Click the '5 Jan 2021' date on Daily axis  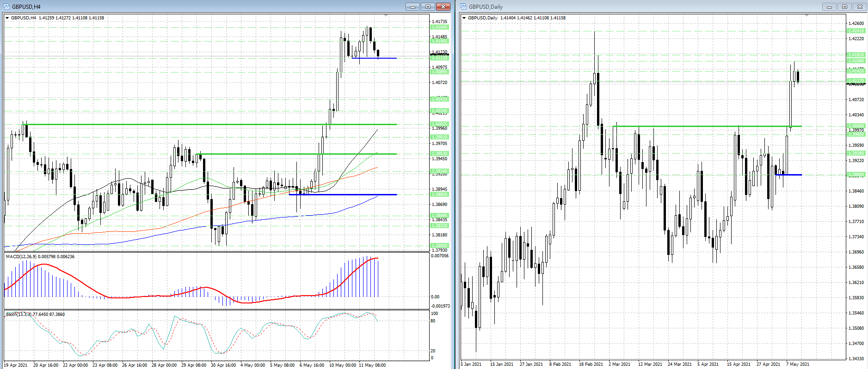coord(471,364)
